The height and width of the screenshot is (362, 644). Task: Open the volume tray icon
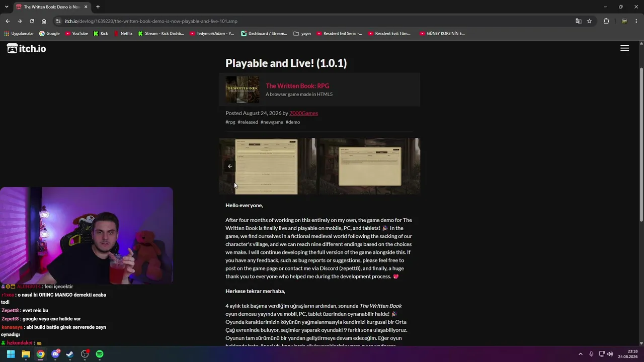coord(610,354)
